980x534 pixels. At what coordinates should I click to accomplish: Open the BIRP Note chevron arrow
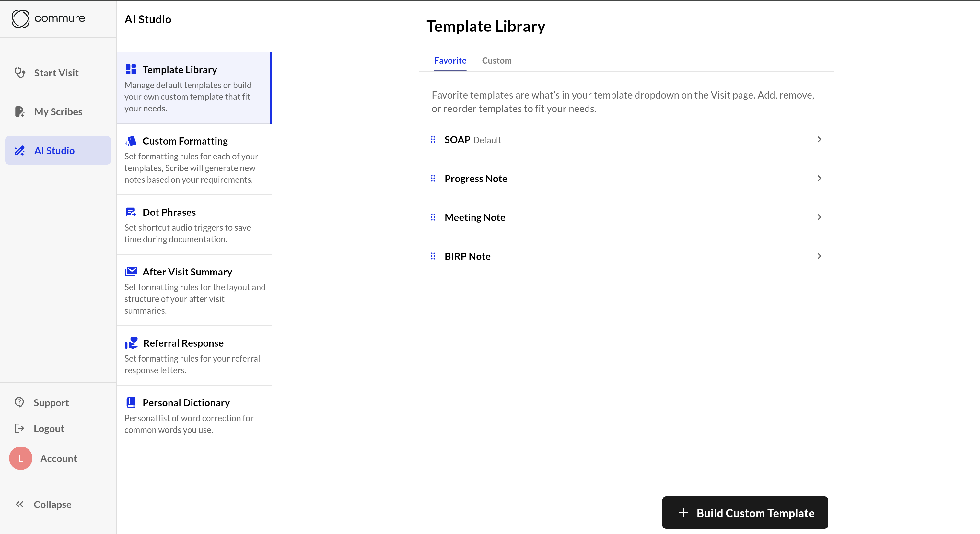pyautogui.click(x=819, y=256)
